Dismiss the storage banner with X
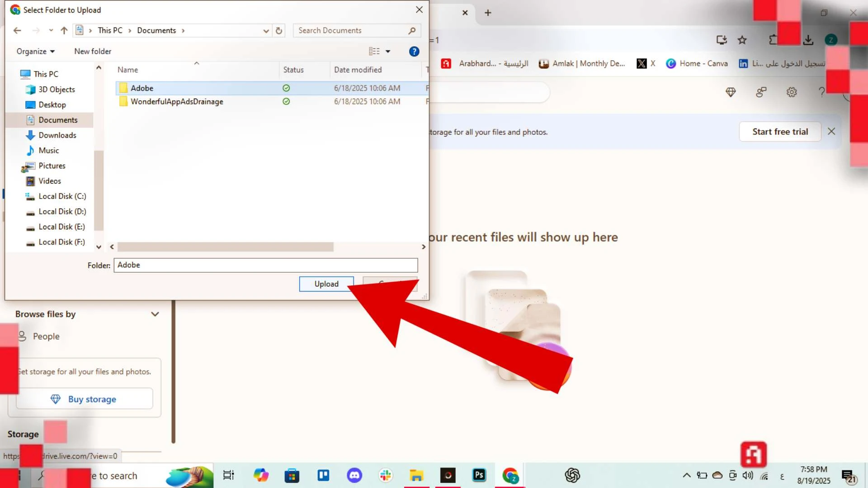868x488 pixels. [x=831, y=132]
